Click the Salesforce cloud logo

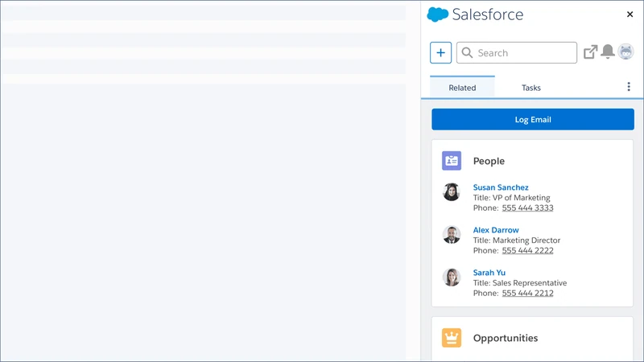tap(437, 14)
